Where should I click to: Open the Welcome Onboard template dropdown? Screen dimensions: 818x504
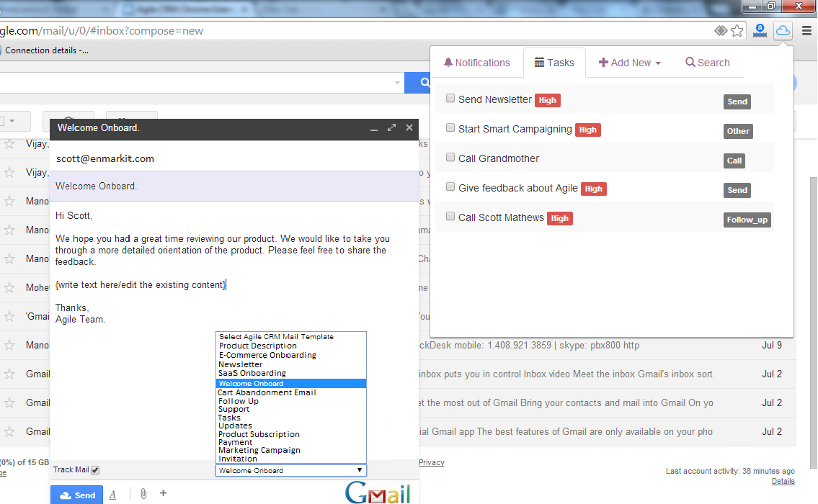point(291,471)
